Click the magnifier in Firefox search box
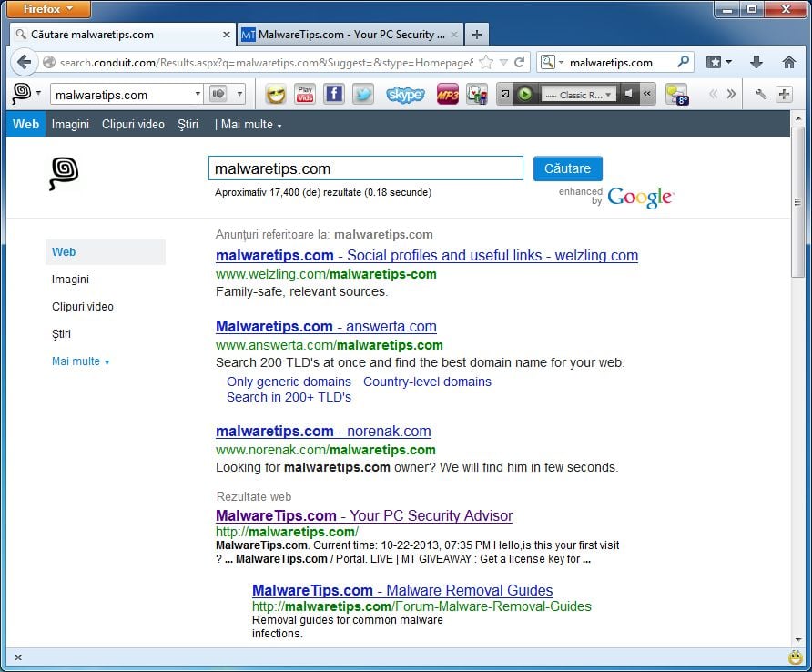 coord(683,62)
